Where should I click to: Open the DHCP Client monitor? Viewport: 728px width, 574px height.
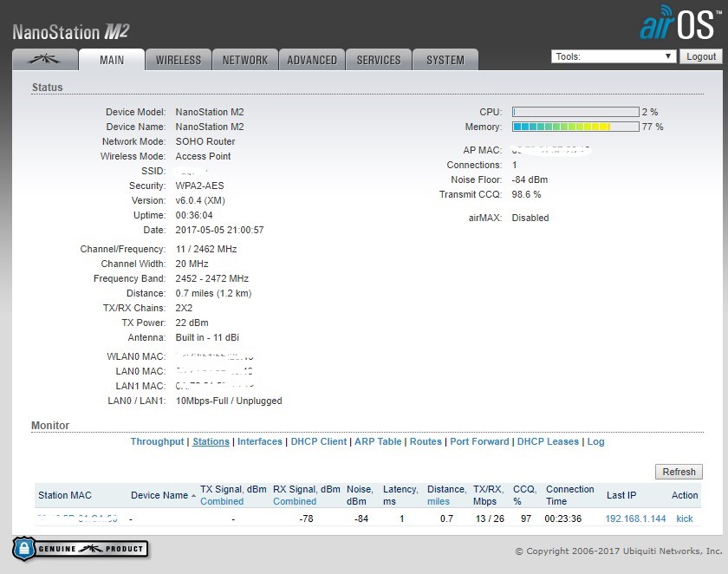point(319,441)
